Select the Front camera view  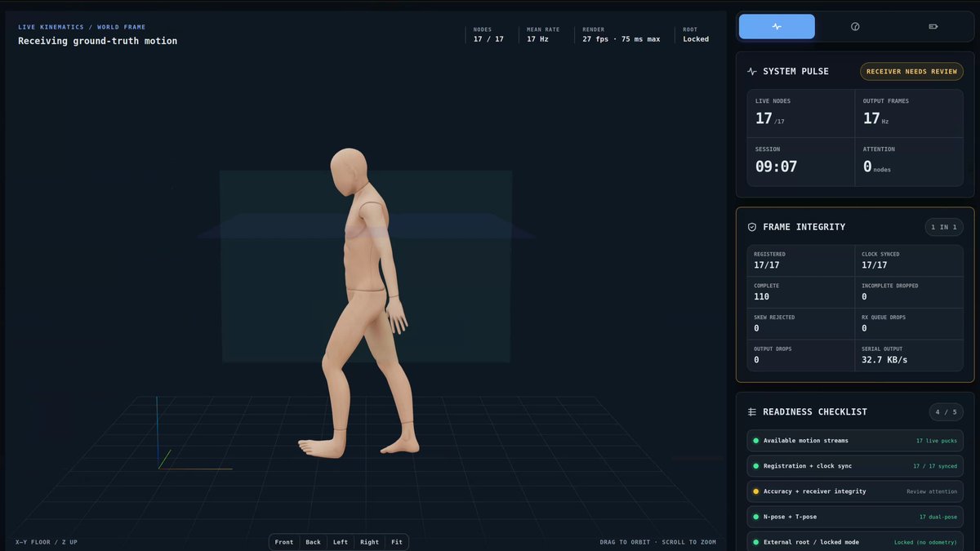[284, 542]
